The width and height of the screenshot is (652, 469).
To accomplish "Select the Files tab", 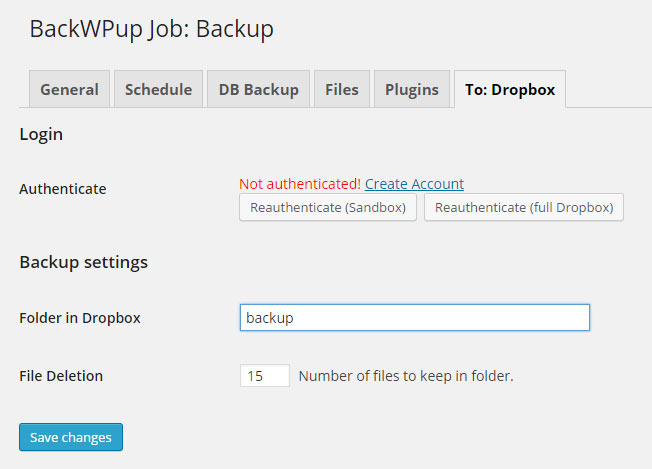I will (x=342, y=89).
